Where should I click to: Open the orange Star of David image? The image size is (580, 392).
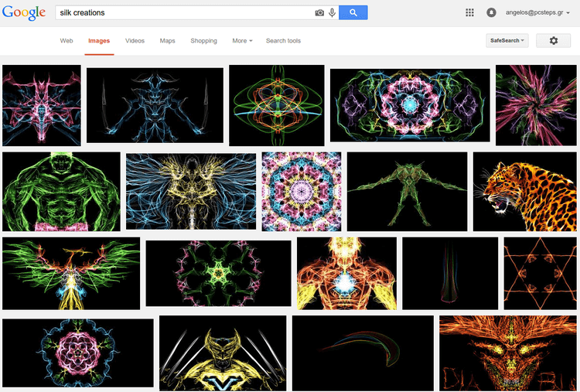(x=540, y=273)
